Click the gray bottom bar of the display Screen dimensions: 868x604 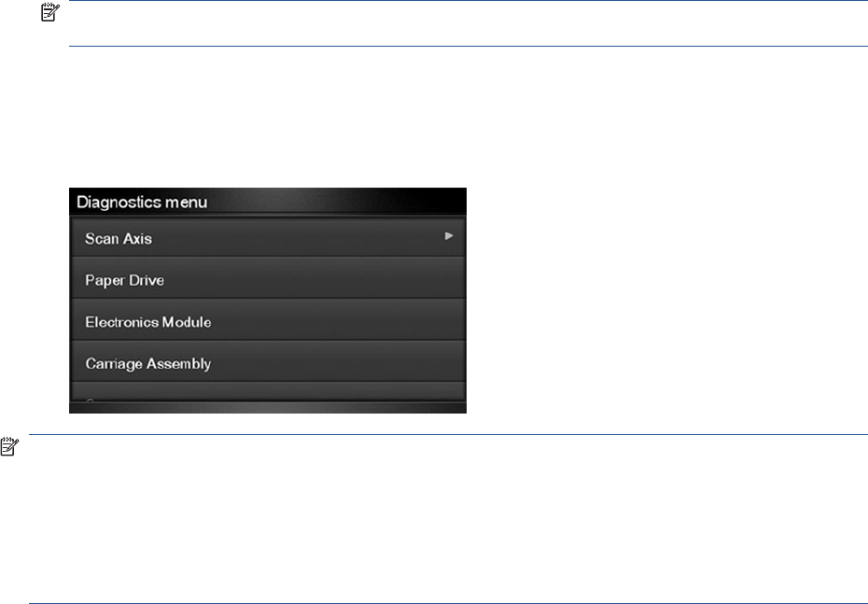point(268,408)
